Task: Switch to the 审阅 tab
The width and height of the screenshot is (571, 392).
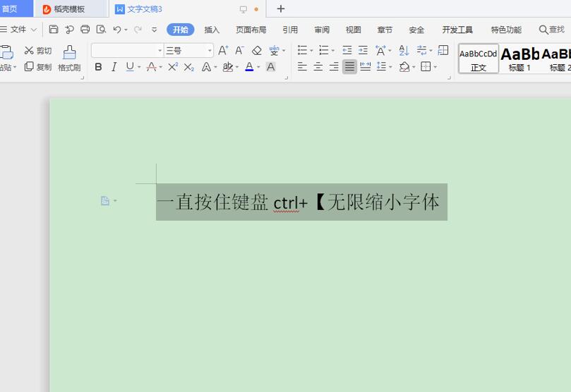Action: point(322,30)
